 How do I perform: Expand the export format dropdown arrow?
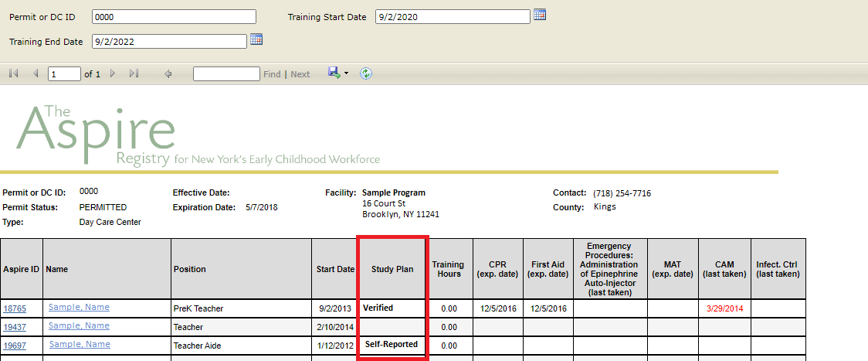pyautogui.click(x=347, y=73)
